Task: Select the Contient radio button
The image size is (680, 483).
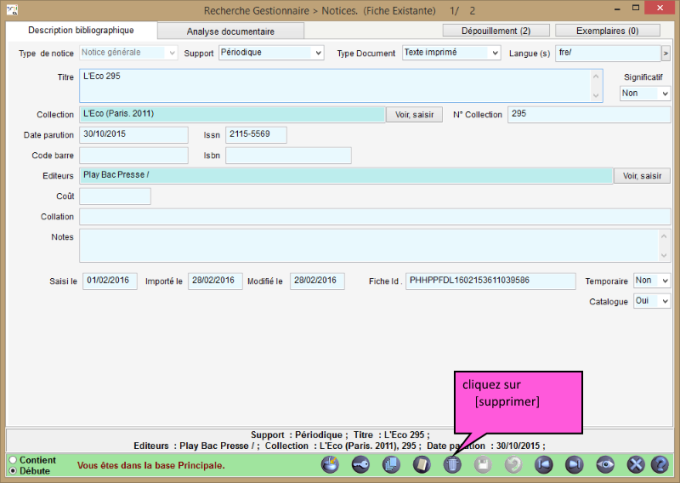Action: tap(13, 460)
